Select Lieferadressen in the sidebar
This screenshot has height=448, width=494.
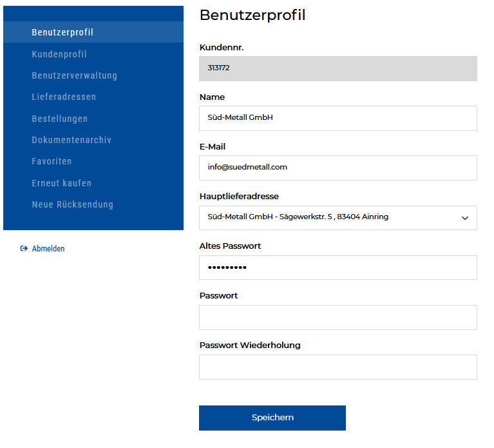[64, 97]
